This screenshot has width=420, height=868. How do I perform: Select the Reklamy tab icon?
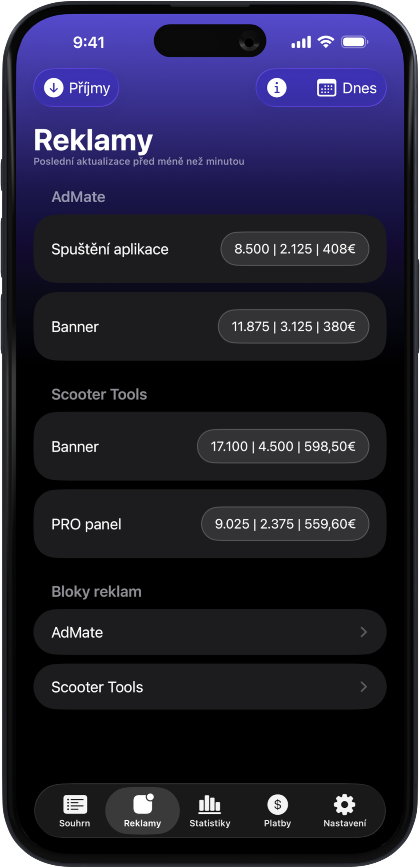click(x=143, y=804)
